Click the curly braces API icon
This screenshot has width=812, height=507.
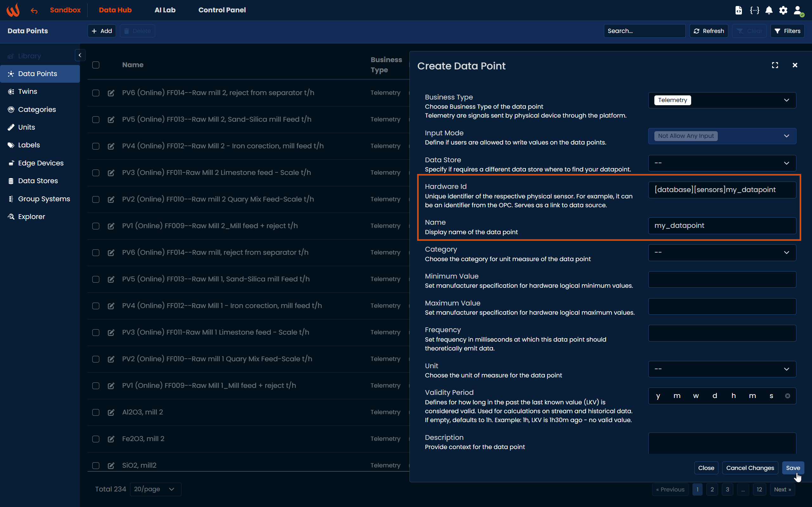point(754,10)
